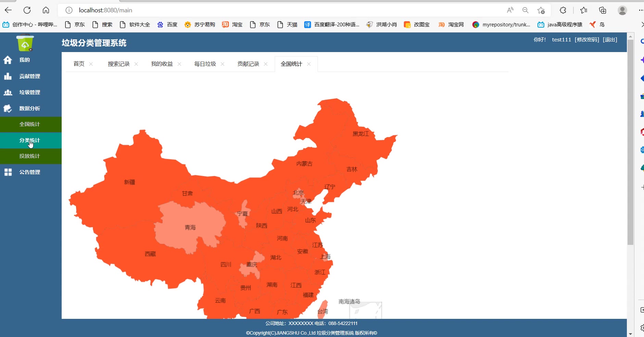Go to browser home page icon
The image size is (644, 337).
46,10
